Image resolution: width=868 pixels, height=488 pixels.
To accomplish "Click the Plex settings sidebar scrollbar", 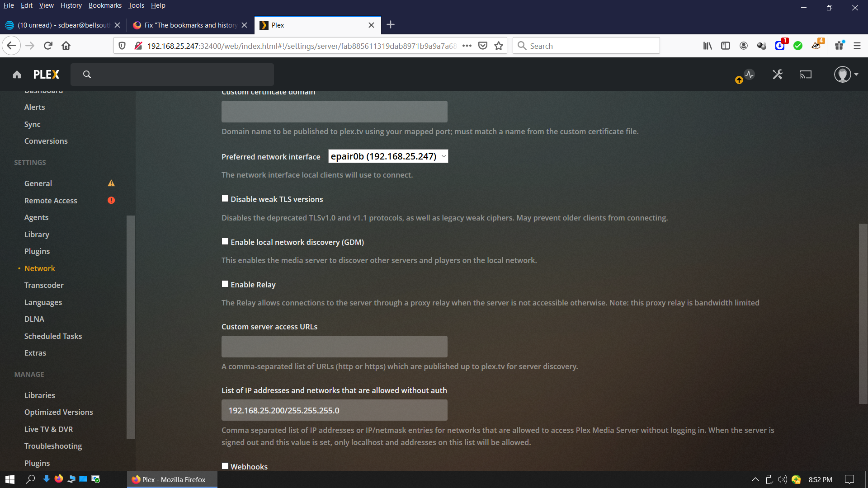I will [x=131, y=327].
